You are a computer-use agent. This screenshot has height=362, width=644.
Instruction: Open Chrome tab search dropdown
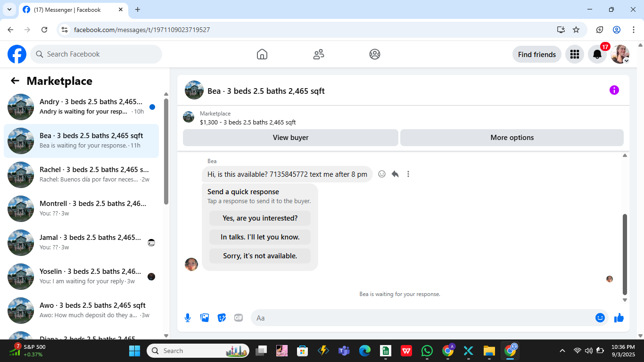[x=9, y=9]
